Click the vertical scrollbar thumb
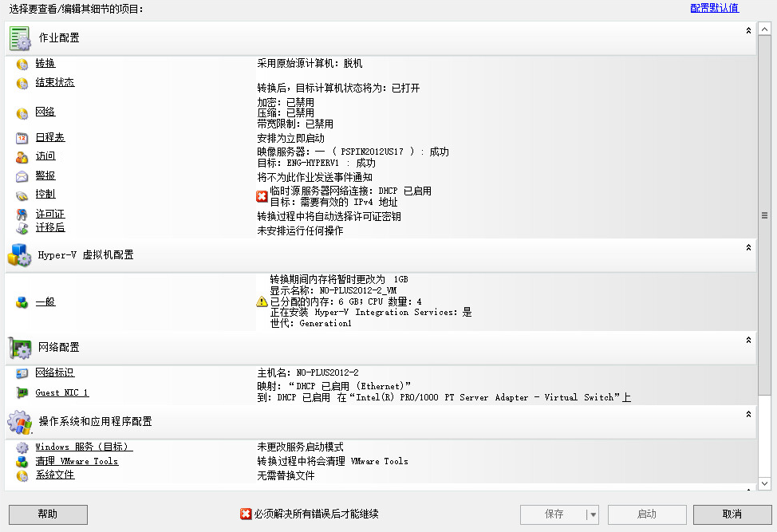 764,215
